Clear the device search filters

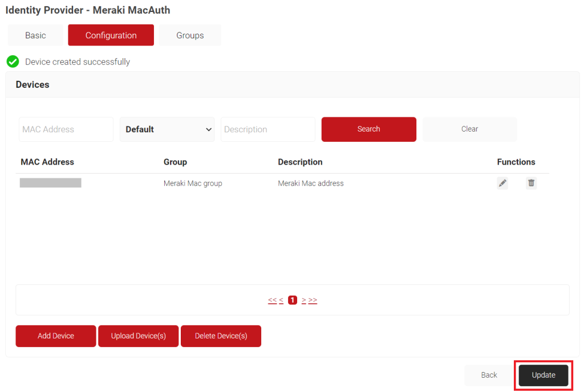pyautogui.click(x=469, y=129)
